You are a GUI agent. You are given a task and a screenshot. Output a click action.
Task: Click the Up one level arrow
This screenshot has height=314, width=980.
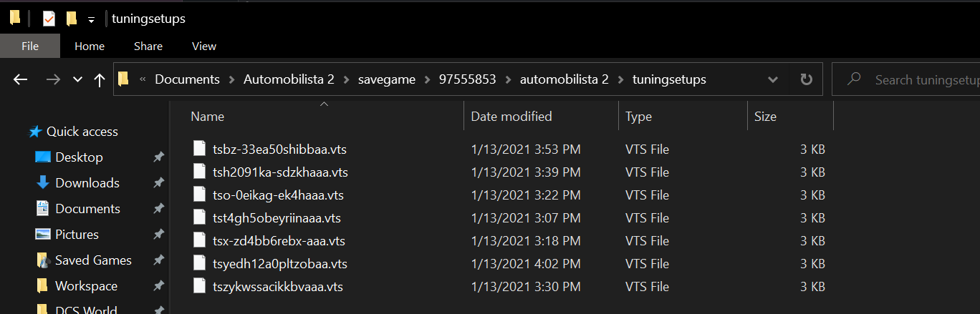pos(100,79)
